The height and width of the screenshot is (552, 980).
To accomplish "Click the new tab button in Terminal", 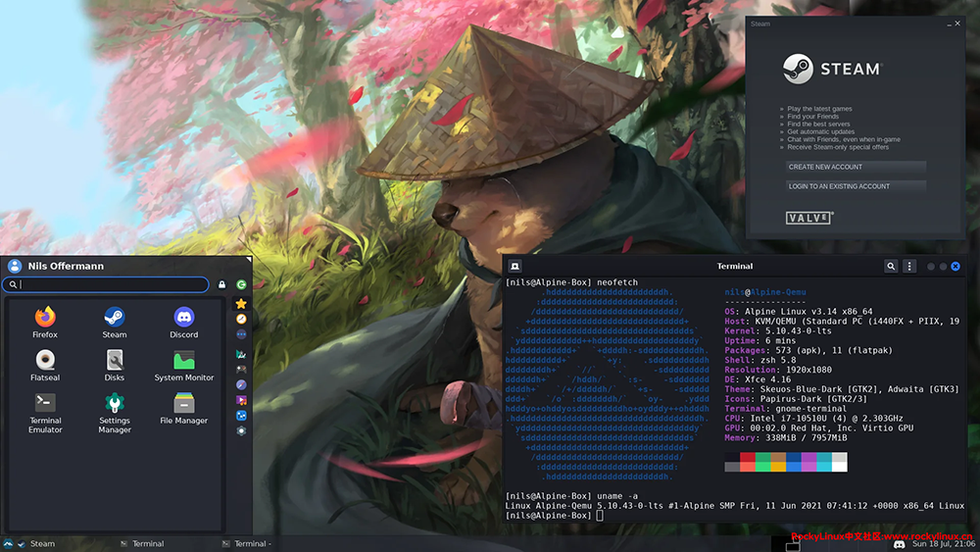I will (514, 266).
